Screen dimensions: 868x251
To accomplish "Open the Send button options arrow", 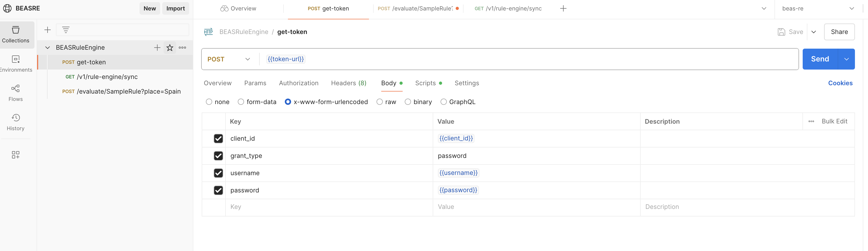I will 846,59.
